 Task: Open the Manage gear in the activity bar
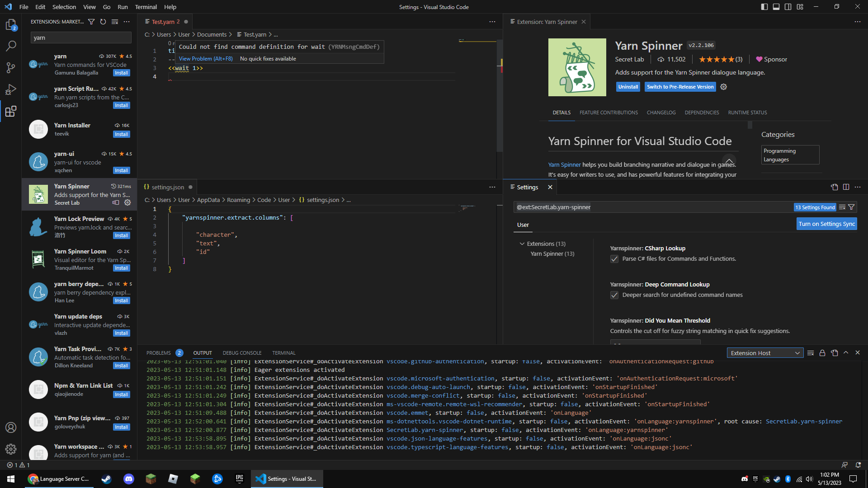[x=11, y=449]
